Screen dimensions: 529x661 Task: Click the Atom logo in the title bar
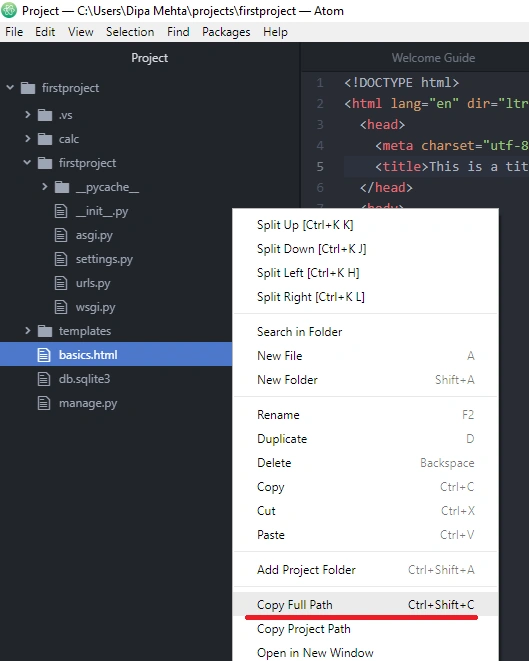(9, 11)
